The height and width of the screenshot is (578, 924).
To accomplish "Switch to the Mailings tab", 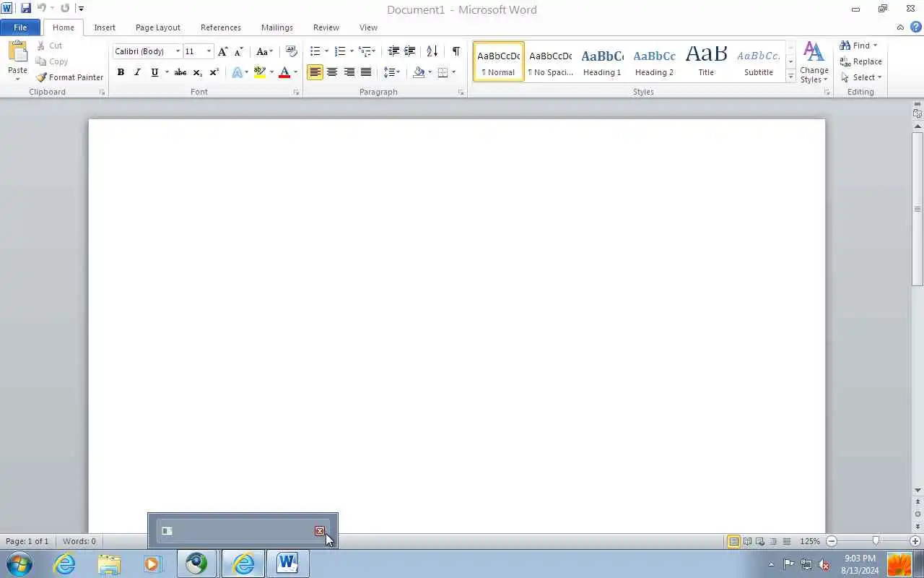I will 277,27.
